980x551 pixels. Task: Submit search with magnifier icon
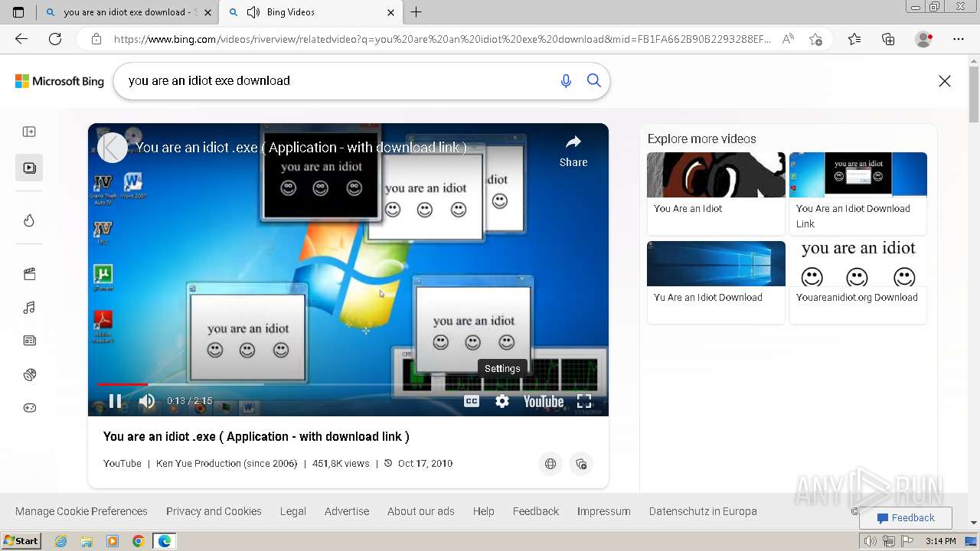[x=594, y=80]
